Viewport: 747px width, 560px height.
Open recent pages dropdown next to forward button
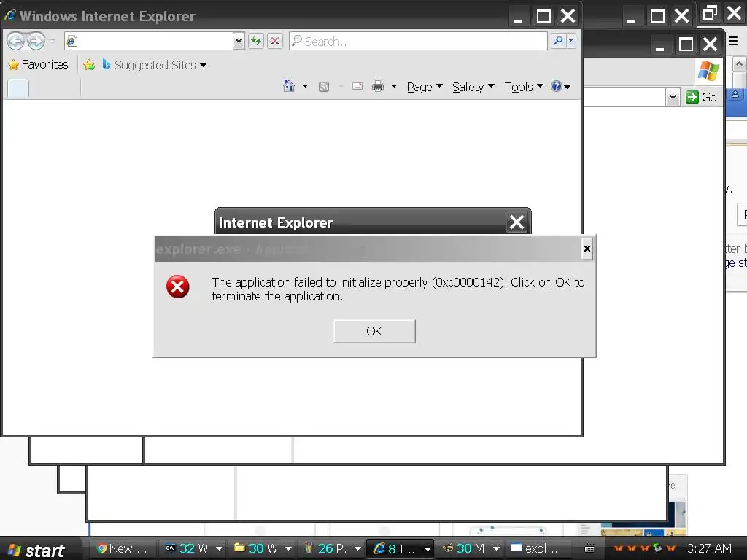[x=52, y=42]
